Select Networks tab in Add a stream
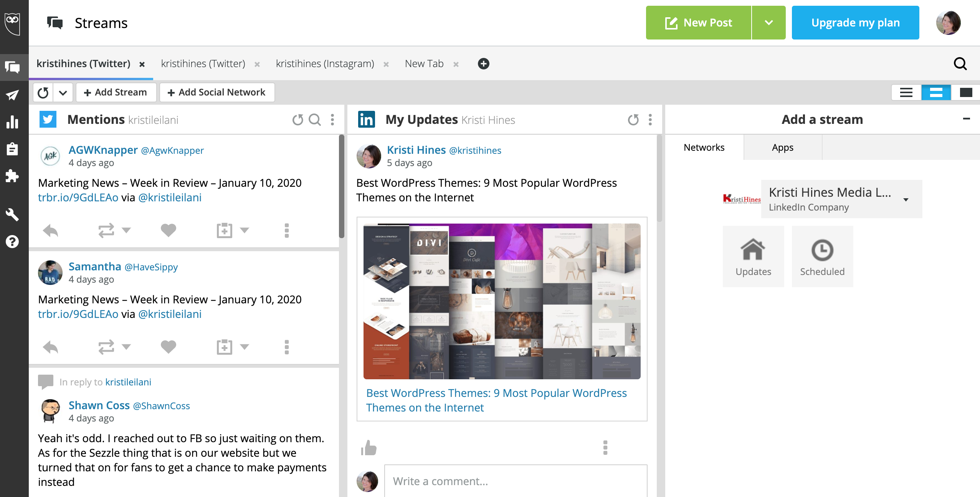Screen dimensions: 980x497 (x=704, y=147)
